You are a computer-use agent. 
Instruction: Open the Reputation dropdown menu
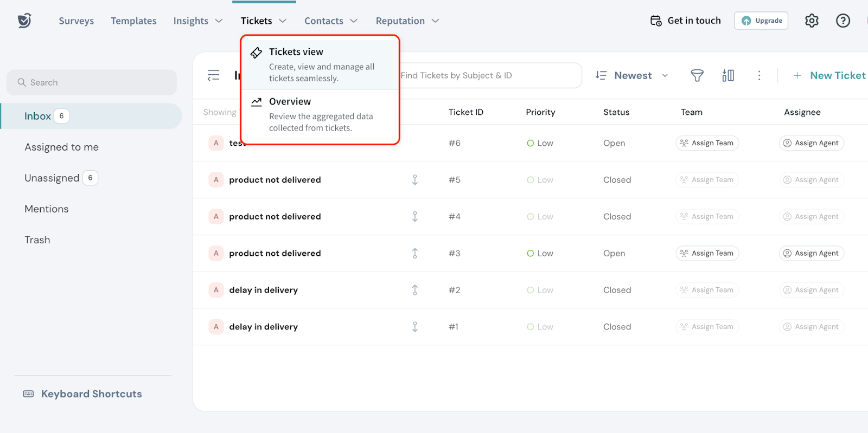(x=407, y=21)
